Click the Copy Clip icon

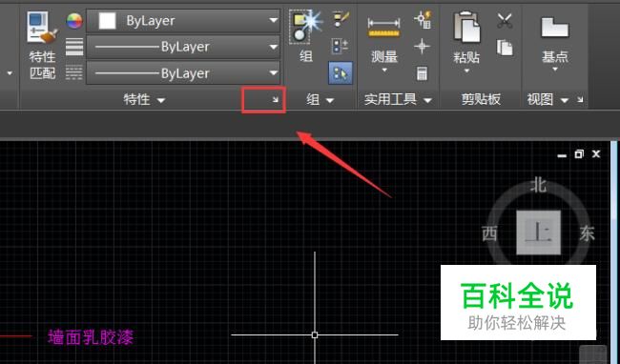[x=505, y=47]
